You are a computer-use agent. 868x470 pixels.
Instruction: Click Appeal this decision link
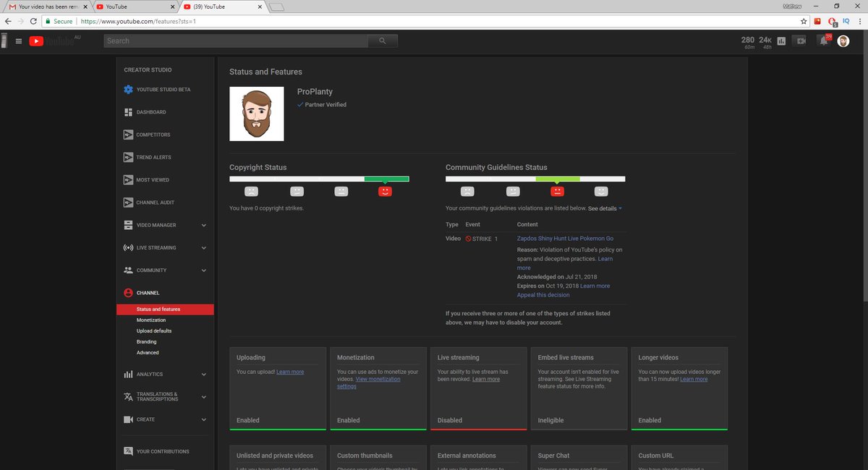tap(543, 295)
